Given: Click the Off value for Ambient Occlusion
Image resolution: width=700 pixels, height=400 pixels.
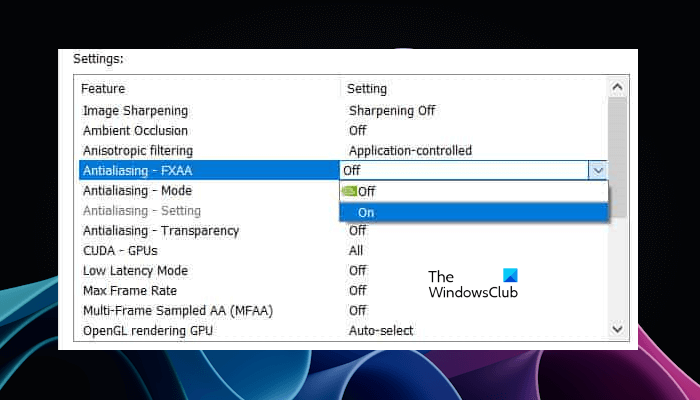Looking at the screenshot, I should tap(358, 131).
